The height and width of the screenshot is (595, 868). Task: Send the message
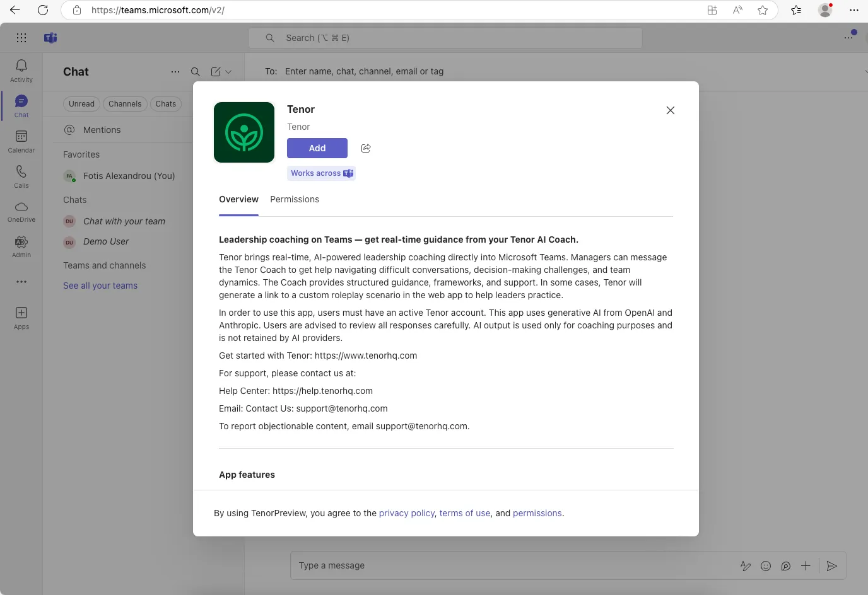tap(832, 566)
